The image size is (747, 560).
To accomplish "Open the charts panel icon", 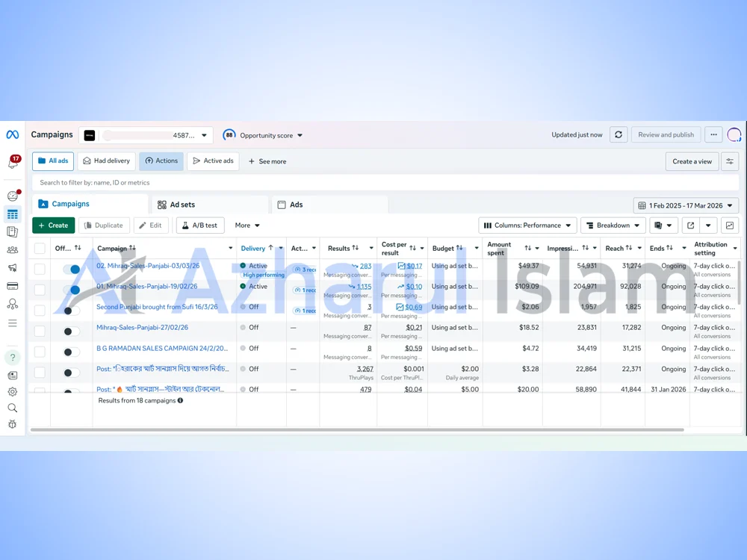I will pyautogui.click(x=730, y=225).
